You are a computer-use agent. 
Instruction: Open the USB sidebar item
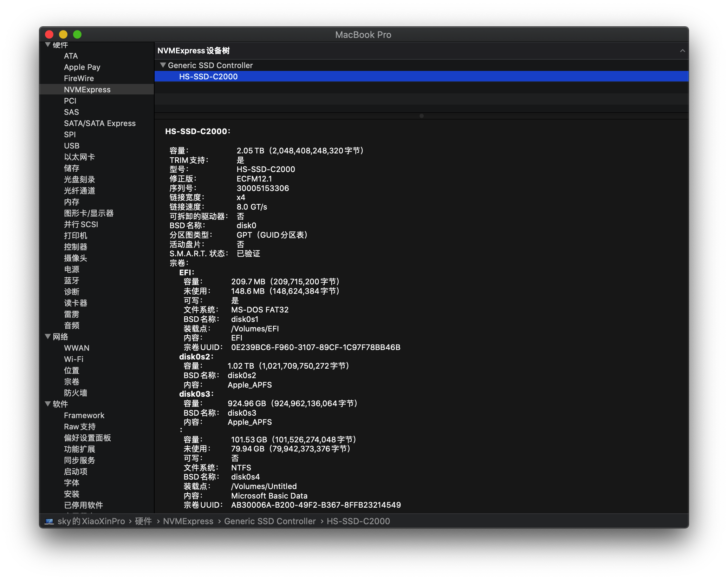(x=72, y=146)
